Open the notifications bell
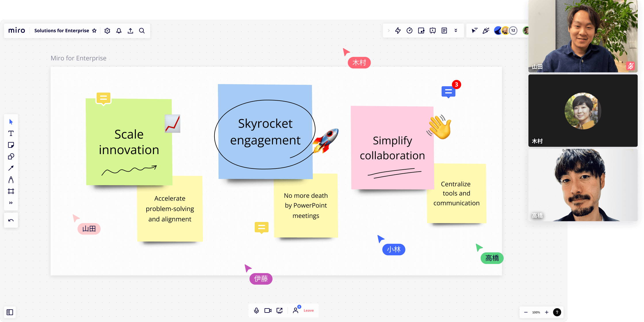The image size is (644, 322). [x=119, y=31]
